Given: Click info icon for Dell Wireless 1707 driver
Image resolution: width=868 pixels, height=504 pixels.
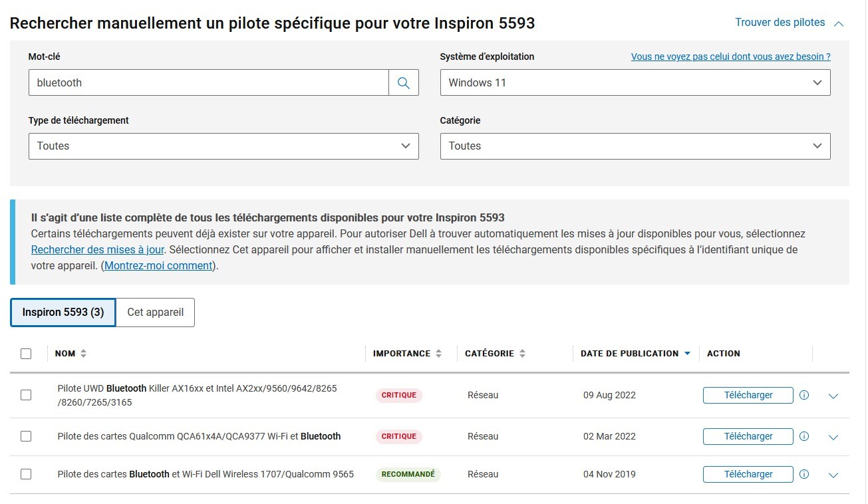Looking at the screenshot, I should pos(803,474).
